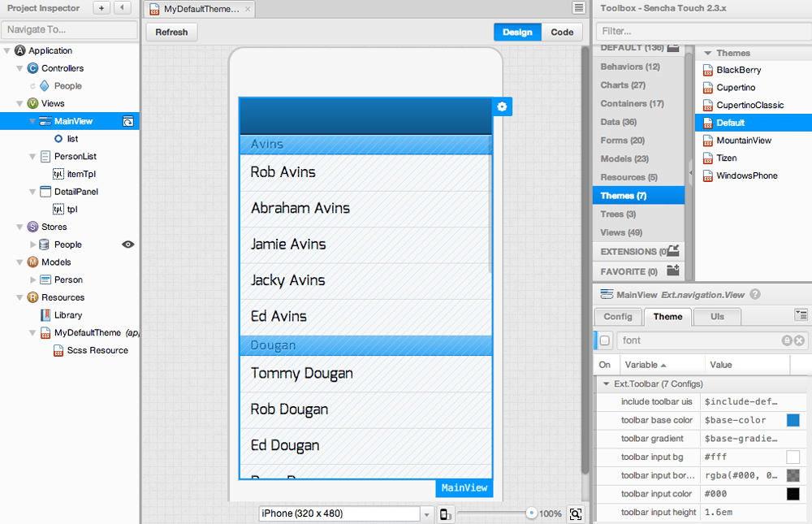This screenshot has width=812, height=524.
Task: Click the zoom slider handle
Action: tap(531, 513)
